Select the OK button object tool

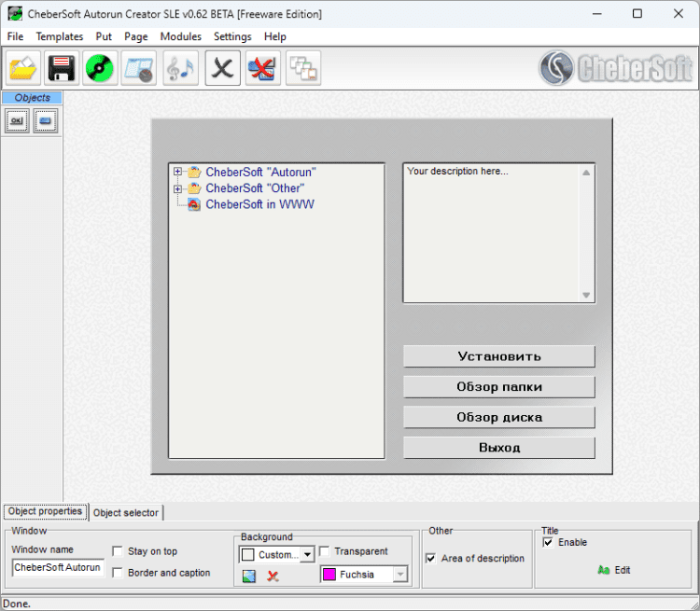(x=17, y=121)
